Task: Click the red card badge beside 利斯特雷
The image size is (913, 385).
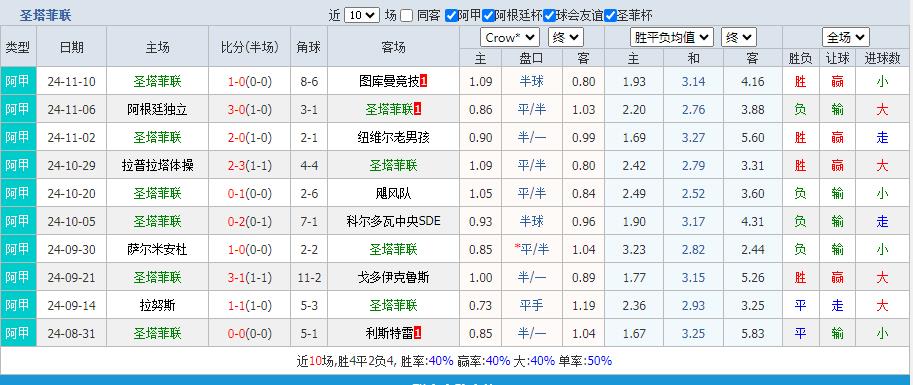Action: 417,333
